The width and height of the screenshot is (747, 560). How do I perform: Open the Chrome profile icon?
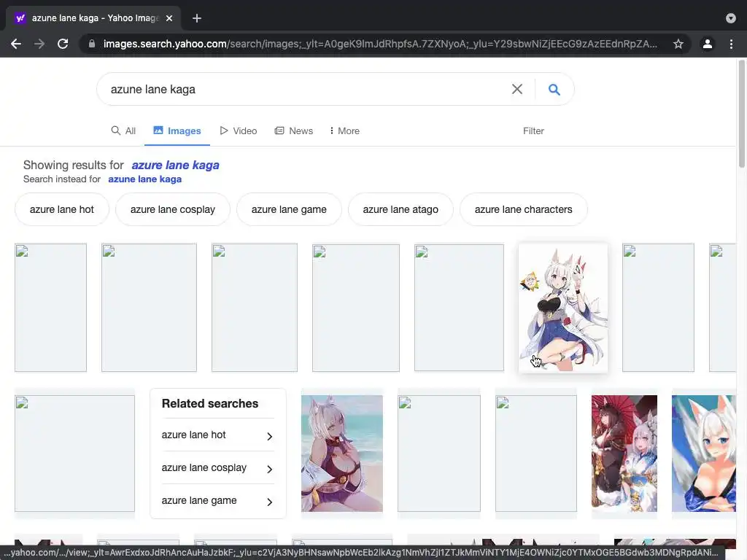point(708,44)
